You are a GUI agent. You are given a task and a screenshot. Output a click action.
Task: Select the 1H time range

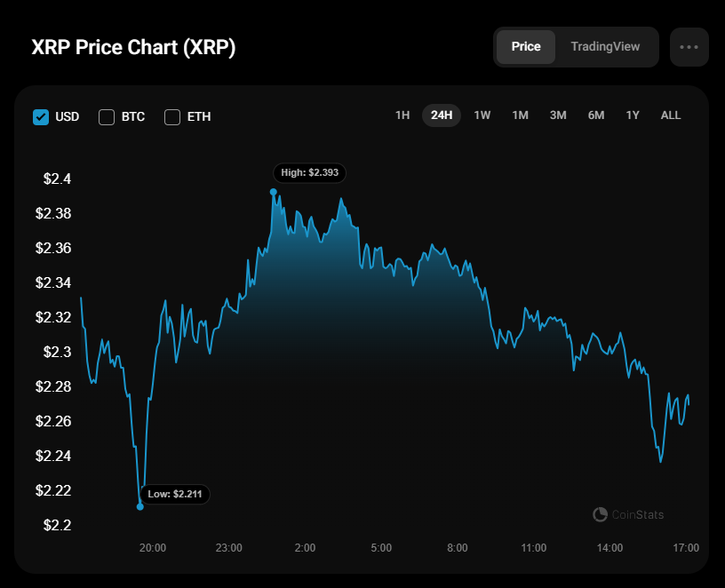[x=402, y=115]
